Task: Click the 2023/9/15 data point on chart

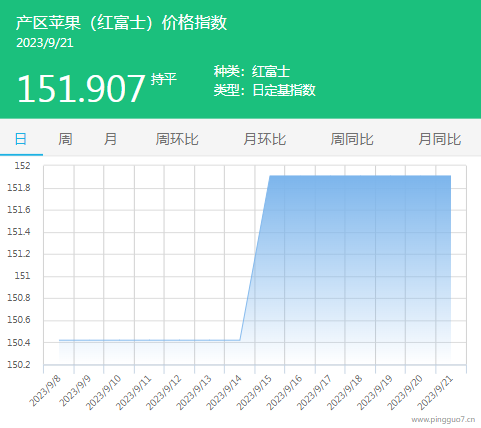Action: pyautogui.click(x=270, y=176)
